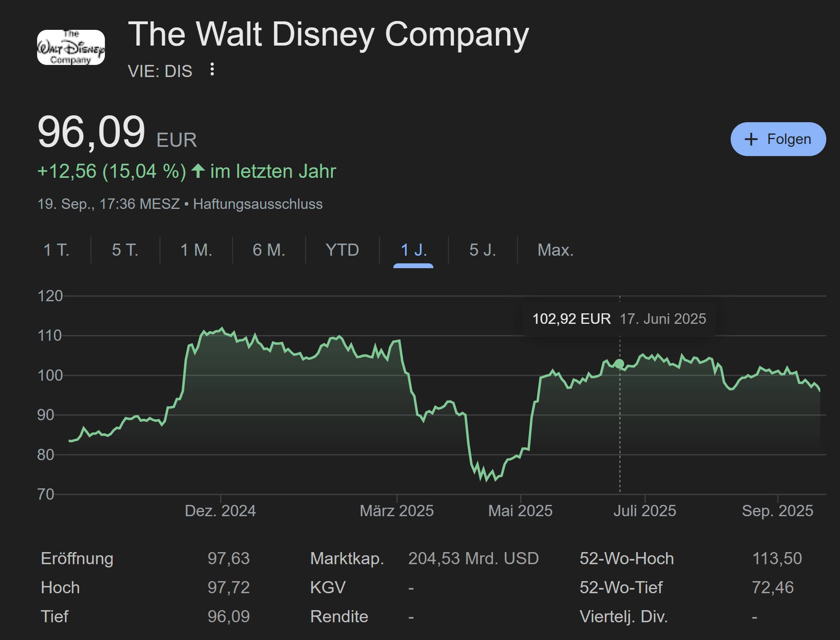Switch to the 1 T. range tab
This screenshot has width=840, height=640.
pos(56,250)
